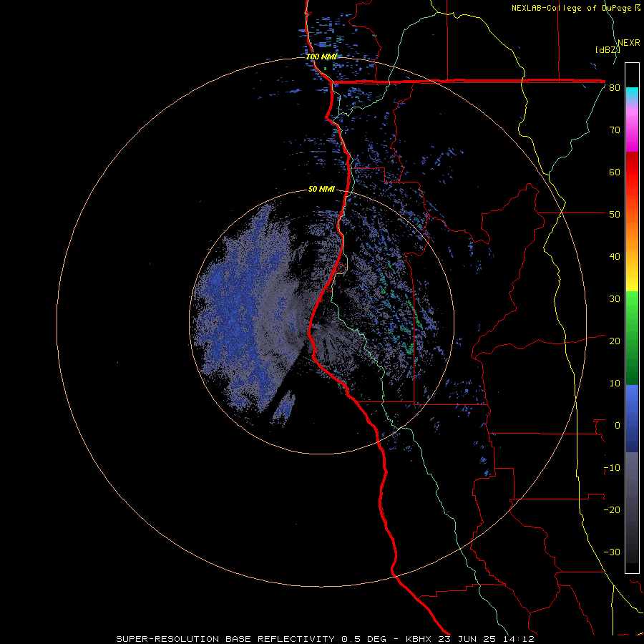Click the 50 value on the dBZ scale

coord(615,215)
